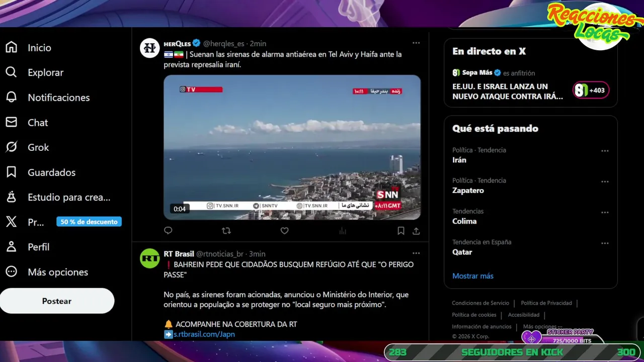
Task: Open Sepa Más host name
Action: [477, 73]
